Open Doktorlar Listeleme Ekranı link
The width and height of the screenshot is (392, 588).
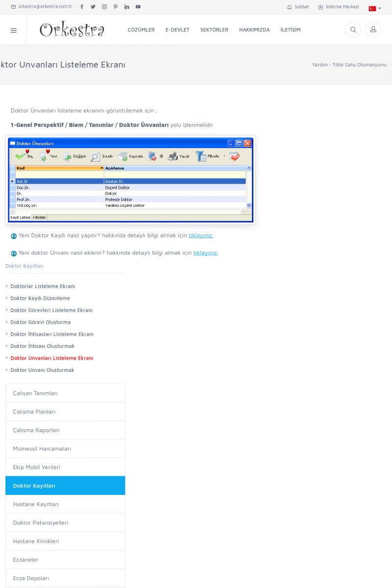tap(43, 286)
